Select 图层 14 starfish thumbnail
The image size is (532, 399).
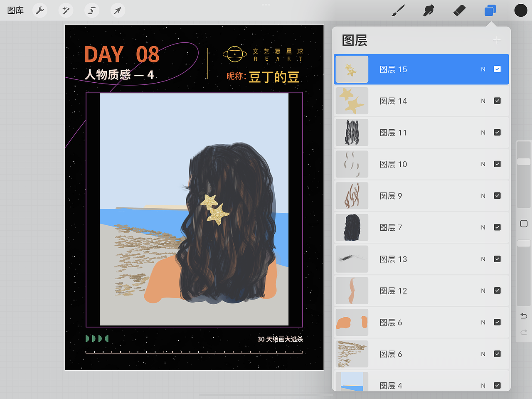(x=352, y=101)
